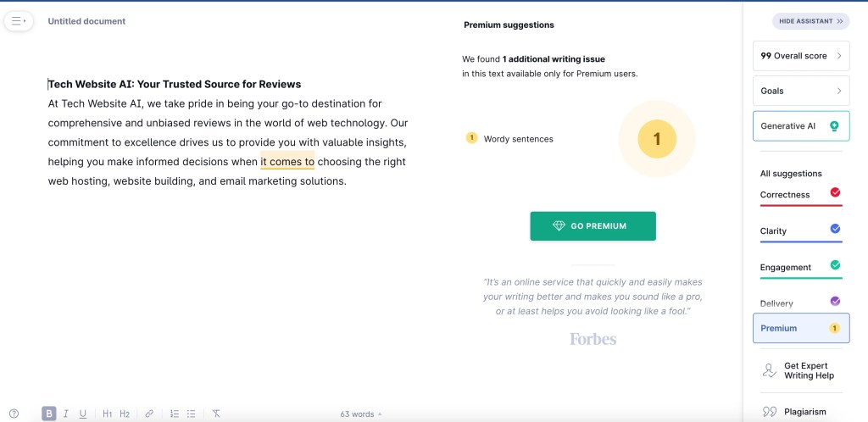Insert a link with the chain icon
The height and width of the screenshot is (422, 868).
[x=149, y=414]
